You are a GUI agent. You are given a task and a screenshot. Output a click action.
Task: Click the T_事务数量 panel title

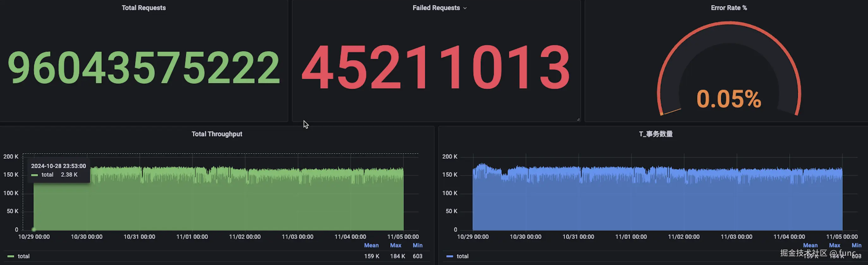pyautogui.click(x=656, y=134)
